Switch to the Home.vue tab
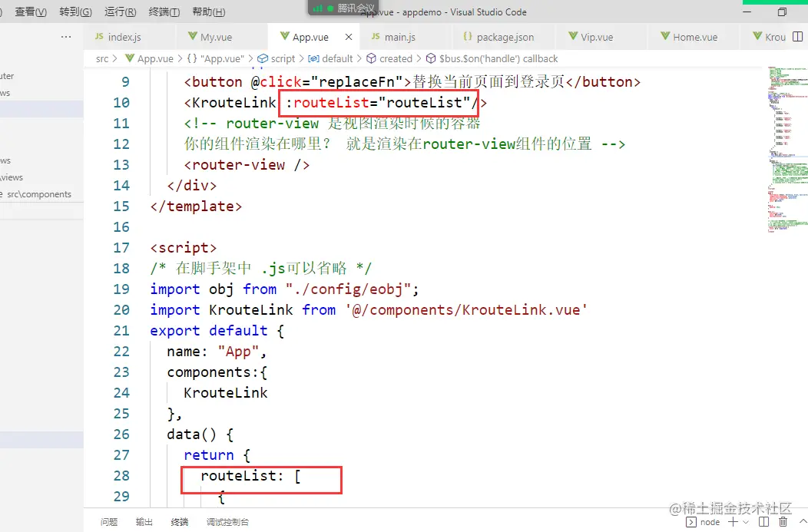This screenshot has width=808, height=532. pyautogui.click(x=695, y=37)
